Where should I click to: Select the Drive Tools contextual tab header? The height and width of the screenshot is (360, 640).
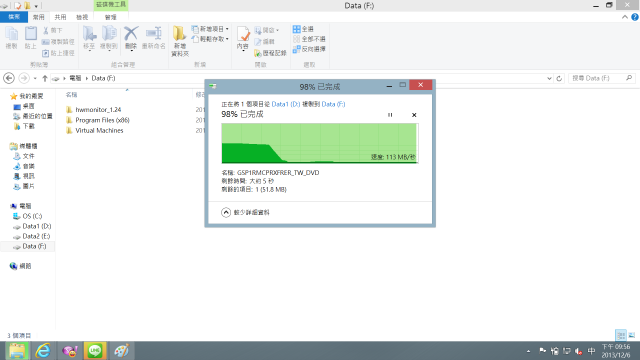coord(111,4)
